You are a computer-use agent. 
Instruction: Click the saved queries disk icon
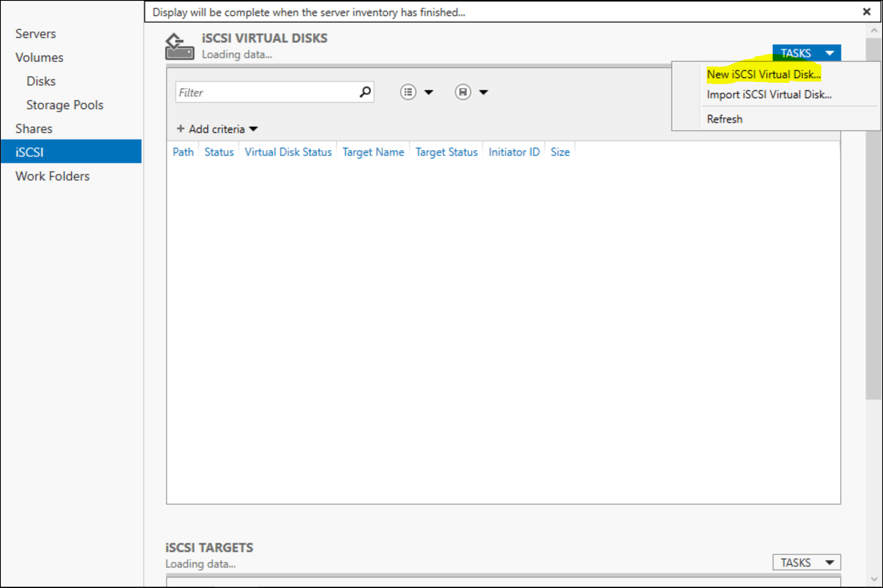463,92
